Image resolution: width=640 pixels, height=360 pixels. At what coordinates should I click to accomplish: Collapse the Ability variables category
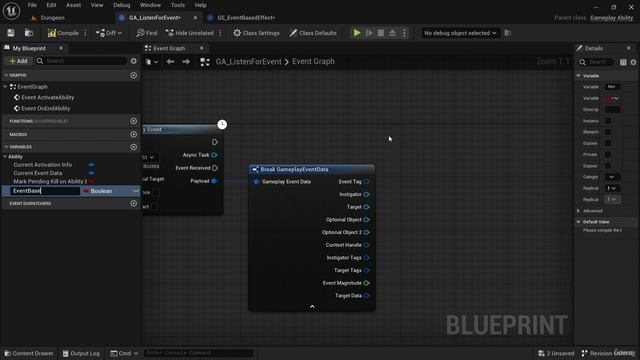(x=5, y=157)
